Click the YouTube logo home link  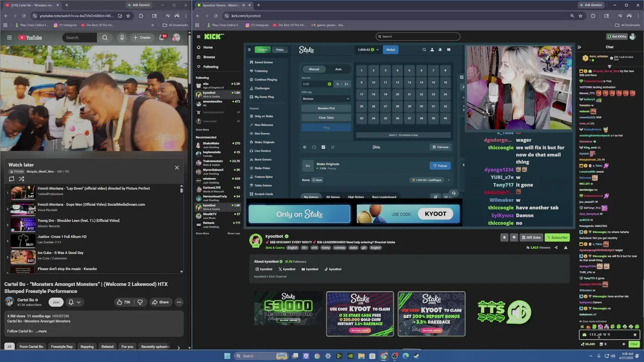[30, 38]
